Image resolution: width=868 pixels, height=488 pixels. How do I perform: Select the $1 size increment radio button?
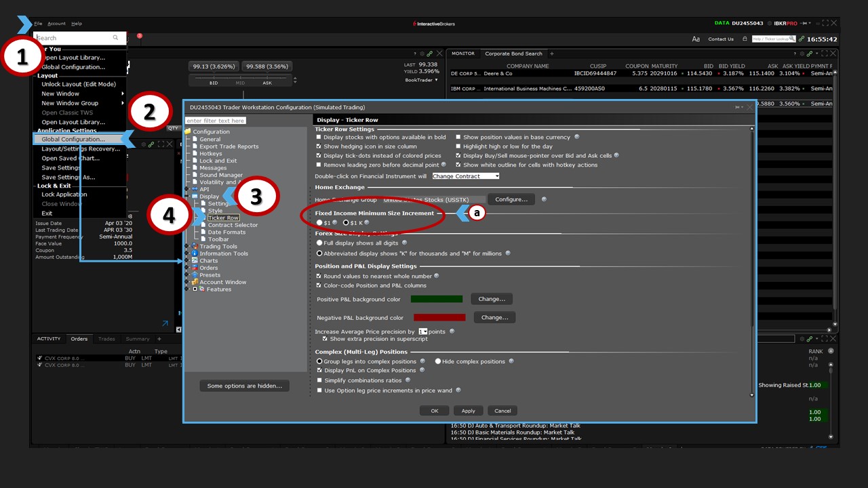pyautogui.click(x=319, y=222)
